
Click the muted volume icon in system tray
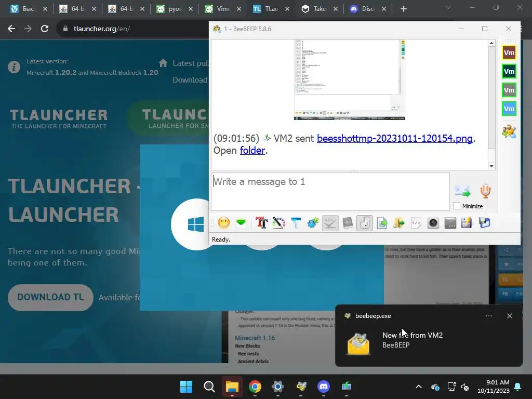(x=465, y=387)
